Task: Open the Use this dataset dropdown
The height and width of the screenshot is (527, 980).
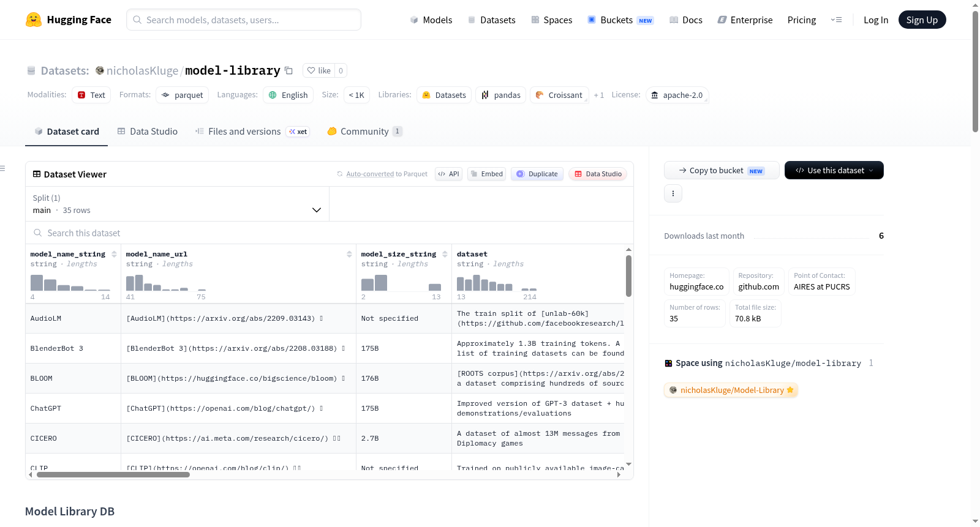Action: 834,170
